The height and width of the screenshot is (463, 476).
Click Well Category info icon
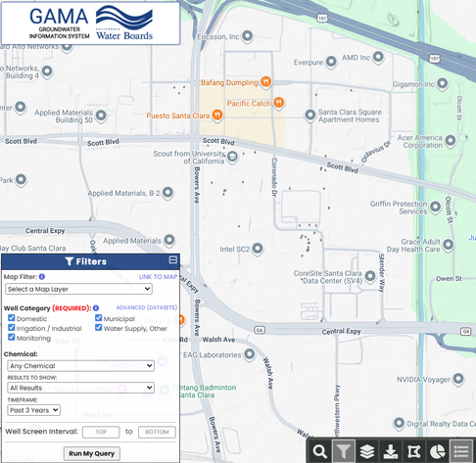click(96, 308)
